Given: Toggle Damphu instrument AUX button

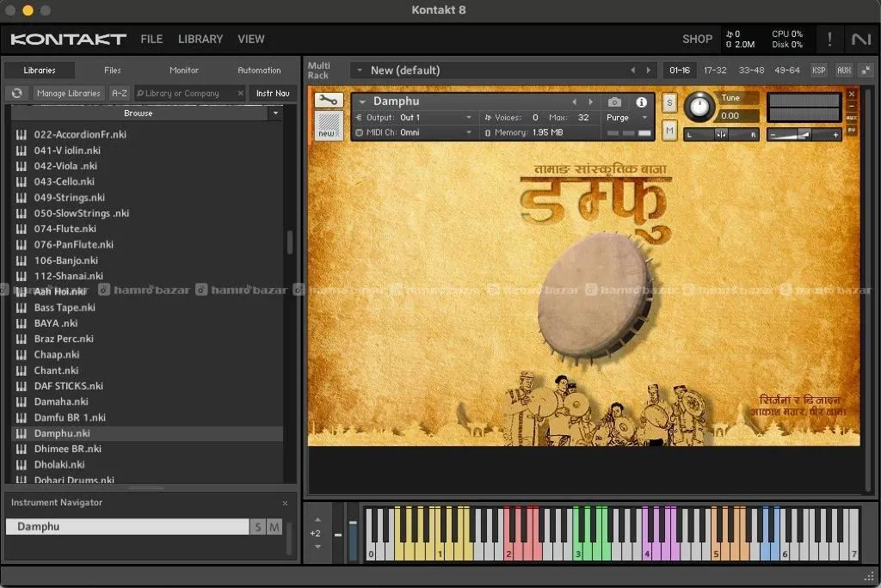Looking at the screenshot, I should pos(852,118).
